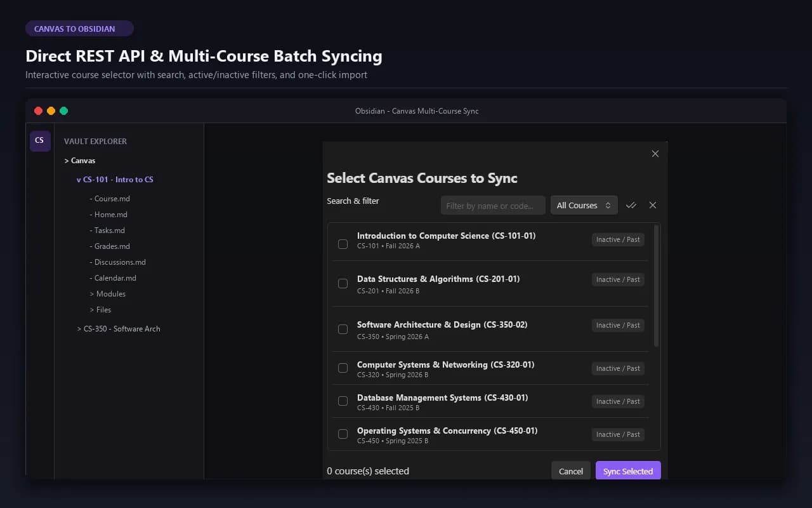Click Inactive / Past badge for CS-101-01
Viewport: 812px width, 508px height.
coord(618,239)
